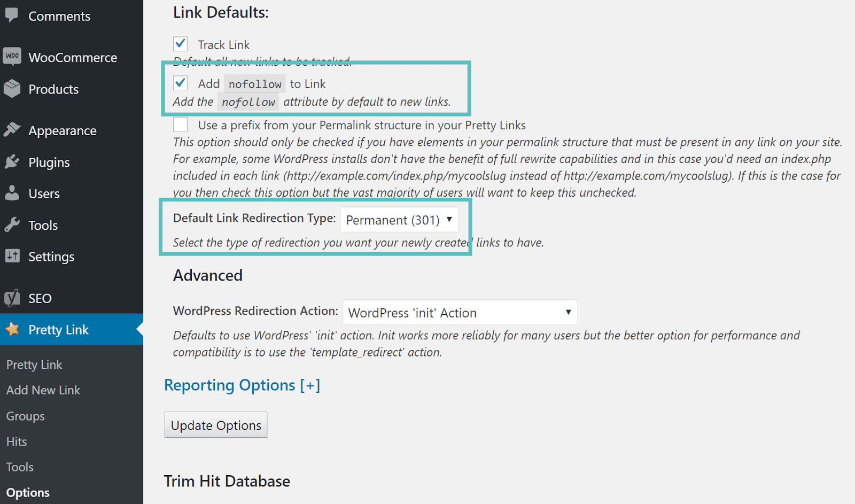Click the Products box icon
Screen dimensions: 855x504
[12, 89]
